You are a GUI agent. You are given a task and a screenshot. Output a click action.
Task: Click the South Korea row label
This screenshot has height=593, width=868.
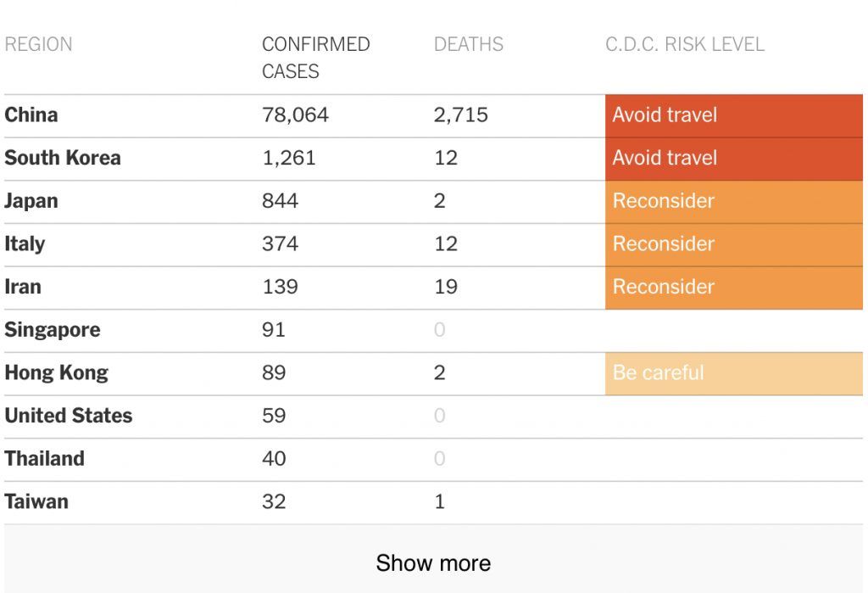tap(63, 158)
